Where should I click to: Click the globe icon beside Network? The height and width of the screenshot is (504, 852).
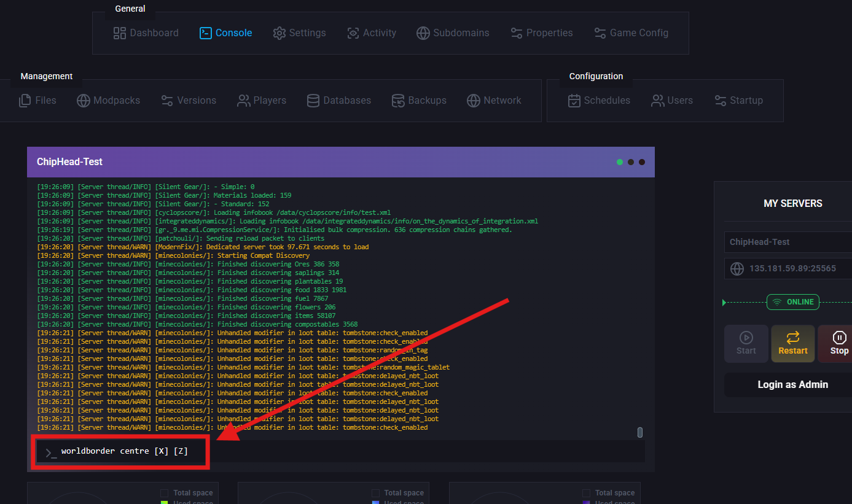click(473, 101)
